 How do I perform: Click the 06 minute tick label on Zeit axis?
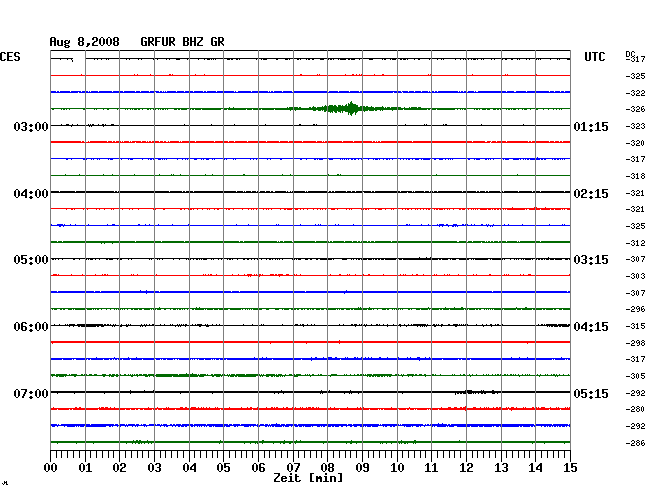[x=258, y=468]
